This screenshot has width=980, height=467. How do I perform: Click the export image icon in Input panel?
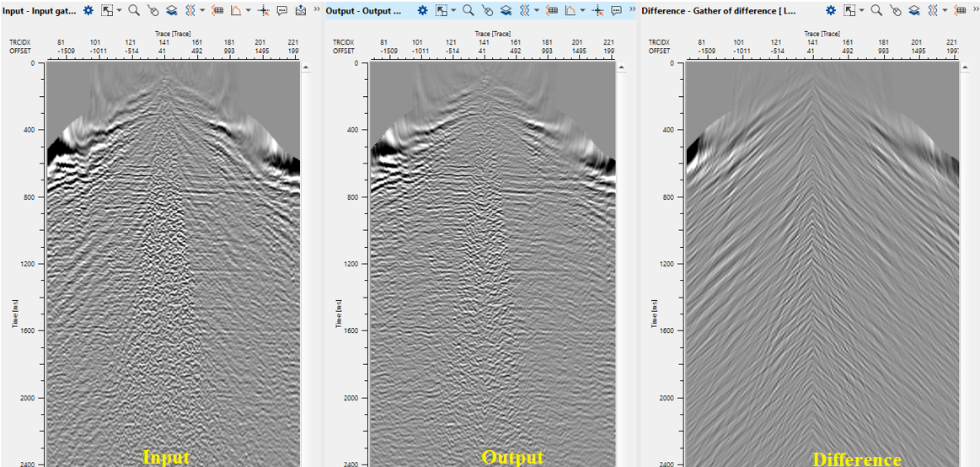301,11
